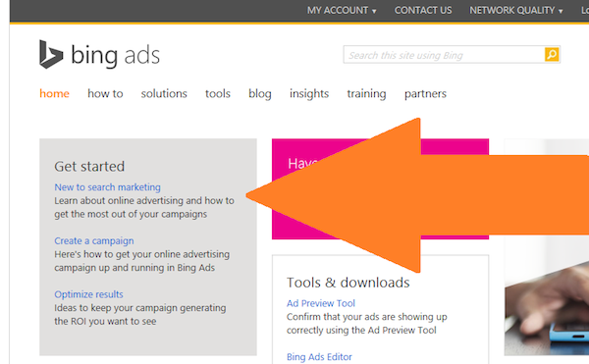589x364 pixels.
Task: Open the how to navigation item
Action: pos(105,93)
